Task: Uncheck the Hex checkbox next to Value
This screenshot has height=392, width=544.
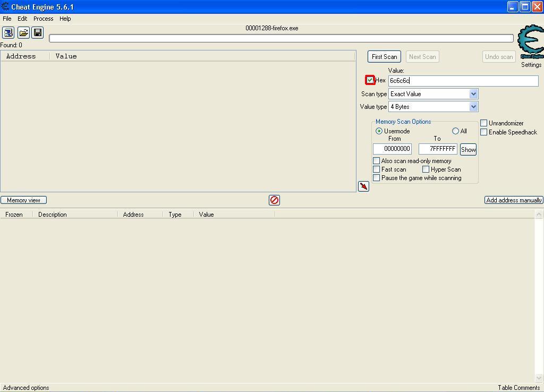Action: 370,80
